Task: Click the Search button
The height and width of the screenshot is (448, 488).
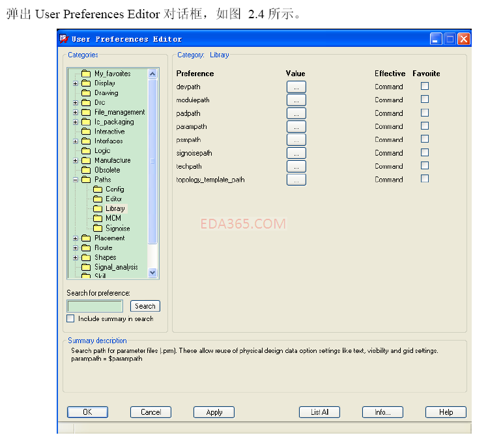Action: (x=145, y=306)
